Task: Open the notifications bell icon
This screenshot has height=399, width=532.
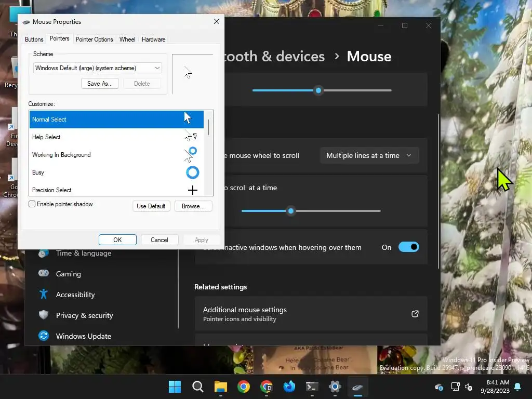Action: 518,387
